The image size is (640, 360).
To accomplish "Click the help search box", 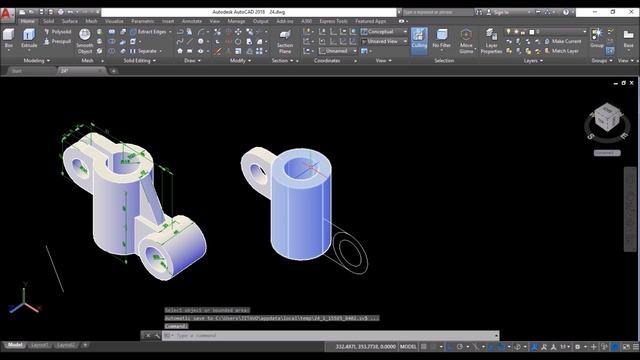I will pyautogui.click(x=438, y=13).
